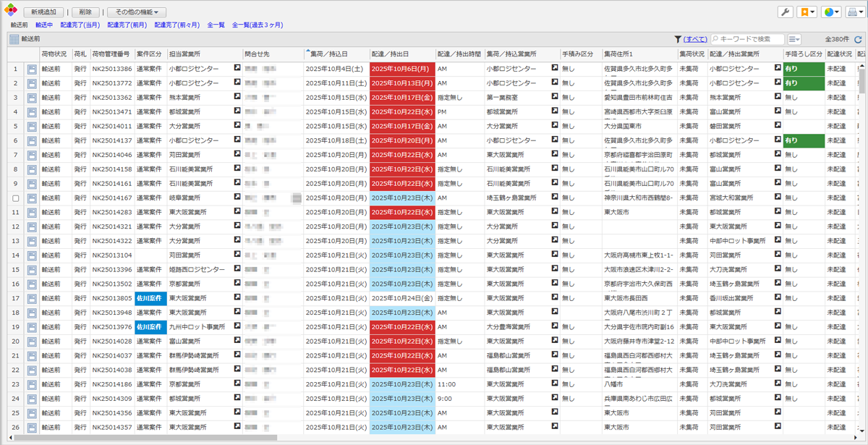Click arrow link icon beside 熊本営業所 in row 3

click(237, 98)
